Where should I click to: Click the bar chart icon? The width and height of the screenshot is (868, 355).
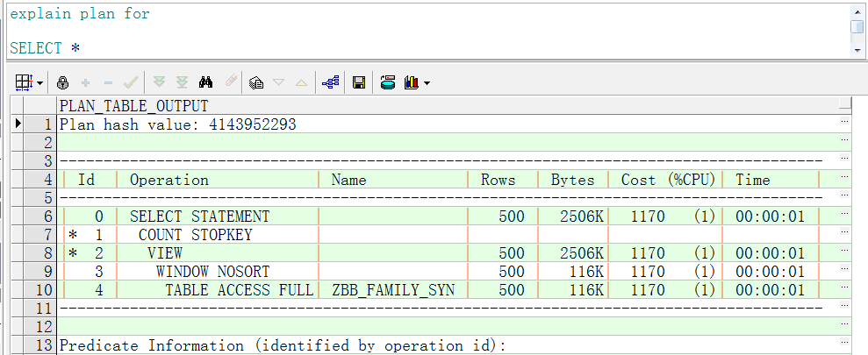pos(411,82)
